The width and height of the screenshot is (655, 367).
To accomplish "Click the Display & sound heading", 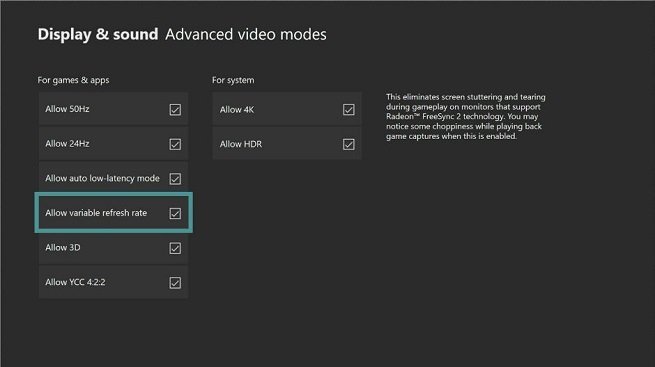I will [x=98, y=34].
